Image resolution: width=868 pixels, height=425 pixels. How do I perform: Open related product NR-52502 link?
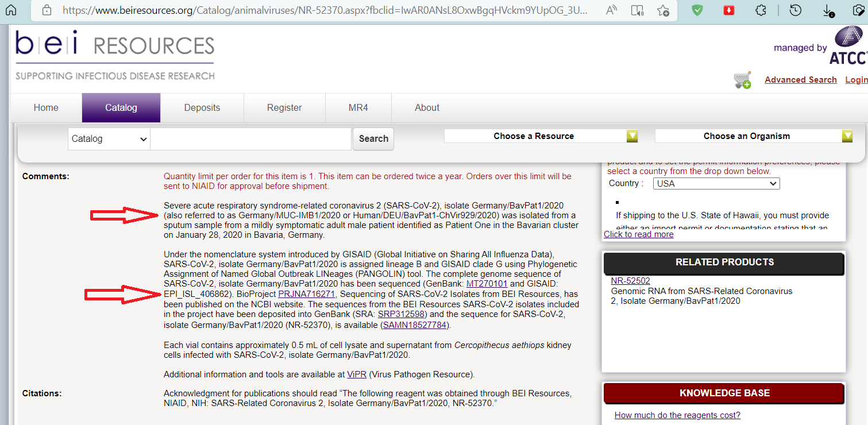630,281
